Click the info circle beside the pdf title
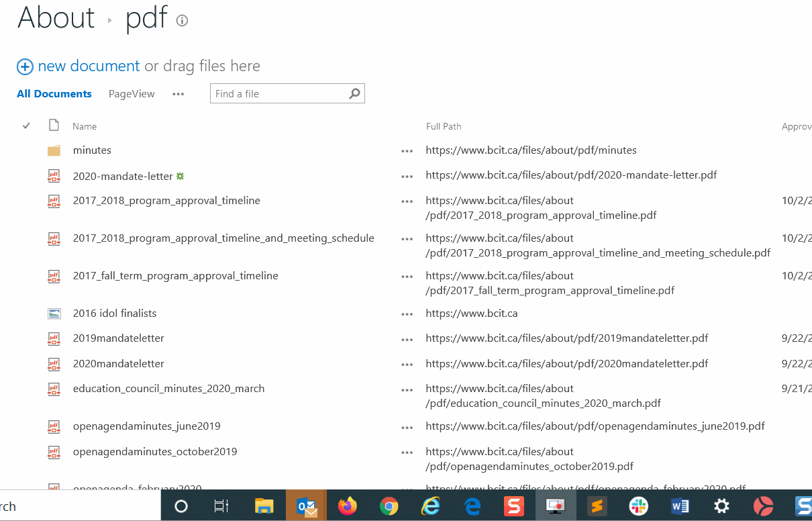 tap(181, 21)
